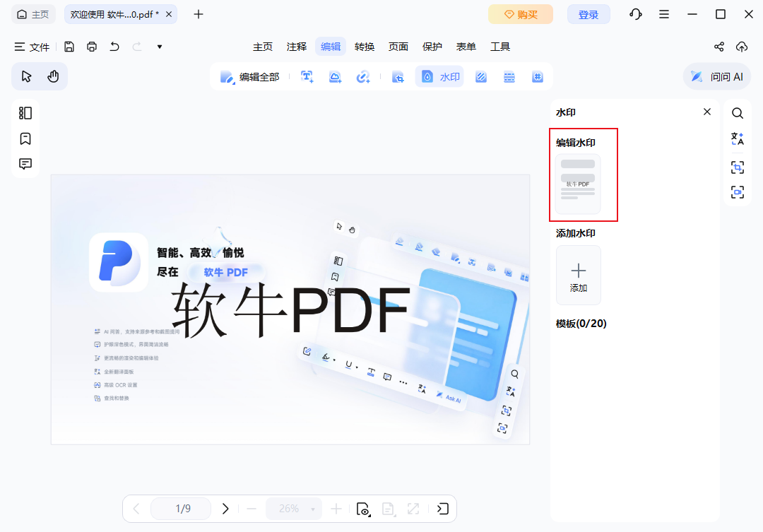Click the crop page tool icon
763x532 pixels.
click(398, 77)
